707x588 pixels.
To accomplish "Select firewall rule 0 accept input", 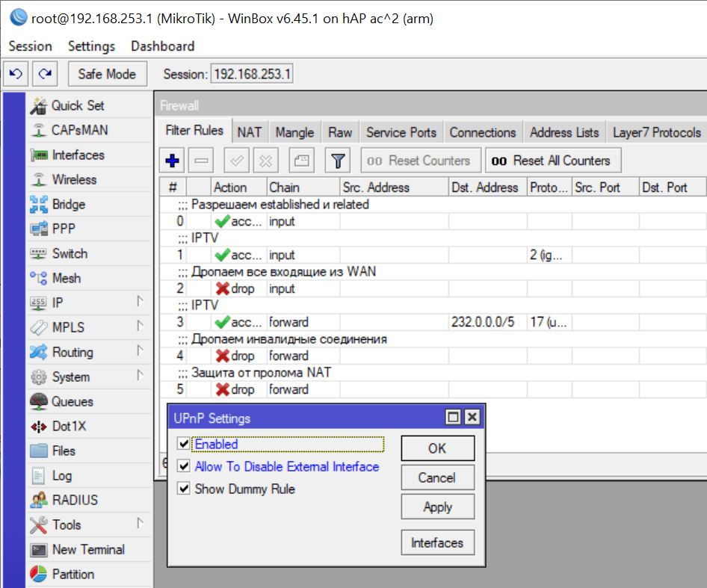I will [433, 221].
